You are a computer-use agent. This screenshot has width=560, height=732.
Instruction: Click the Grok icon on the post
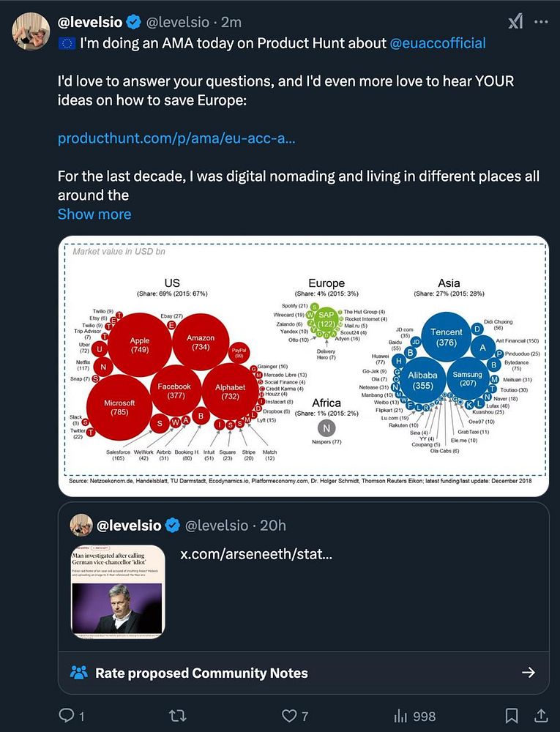(x=515, y=22)
